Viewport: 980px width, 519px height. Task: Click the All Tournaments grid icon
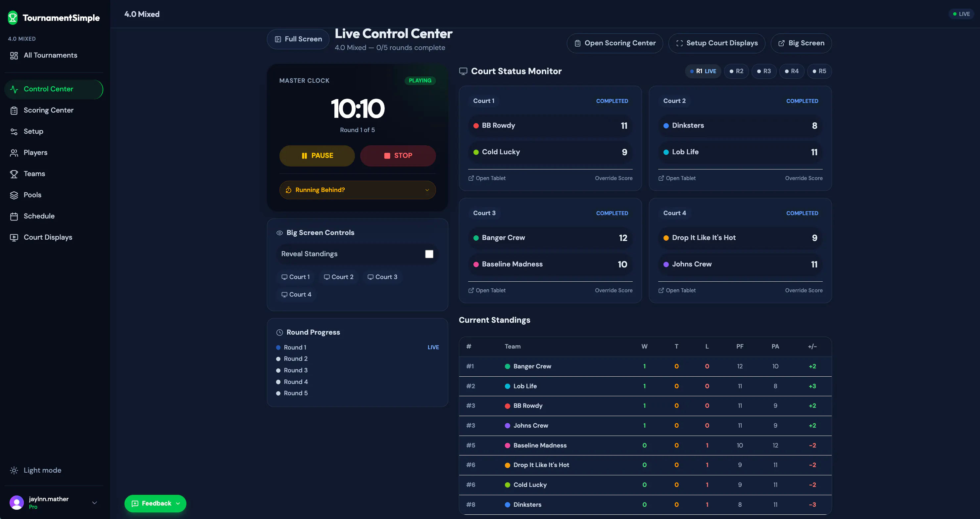[x=14, y=56]
